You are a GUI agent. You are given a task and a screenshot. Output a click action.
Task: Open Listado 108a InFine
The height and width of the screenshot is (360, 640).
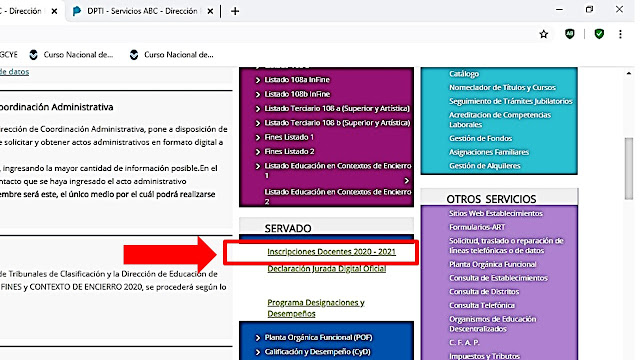click(x=297, y=80)
